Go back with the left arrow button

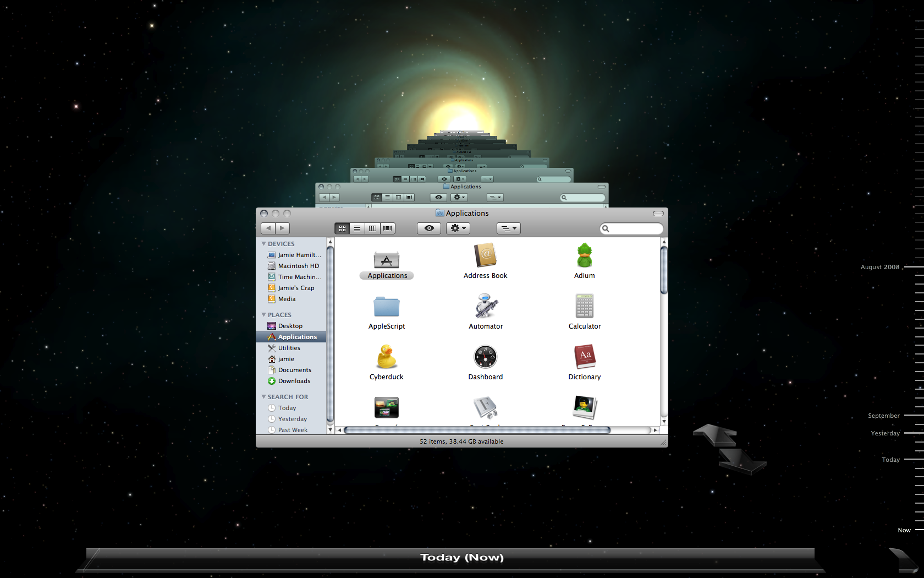point(268,228)
